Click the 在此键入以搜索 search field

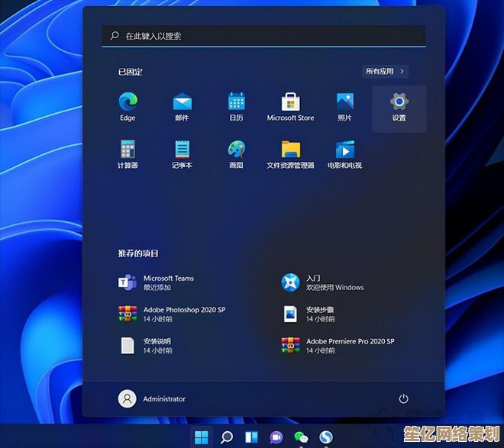(264, 36)
